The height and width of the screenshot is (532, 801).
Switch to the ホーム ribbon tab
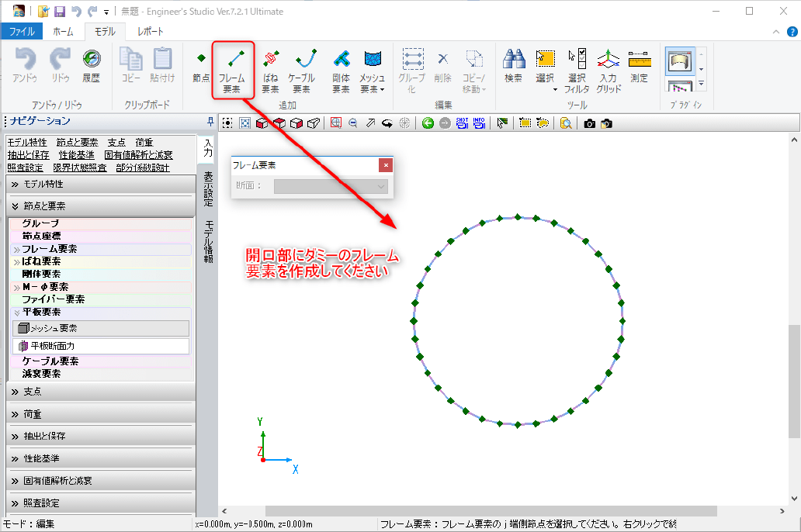click(x=63, y=32)
